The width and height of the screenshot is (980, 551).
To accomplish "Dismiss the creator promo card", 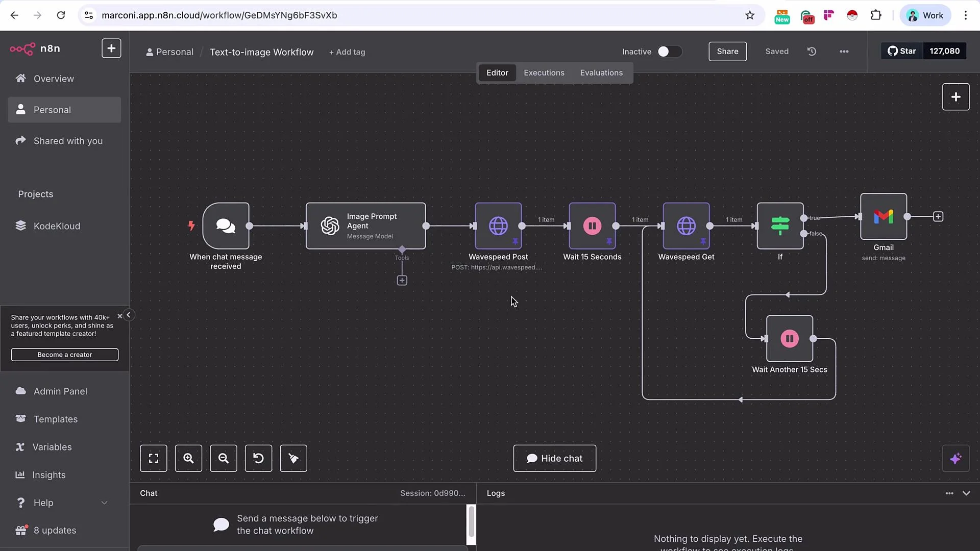I will 120,316.
